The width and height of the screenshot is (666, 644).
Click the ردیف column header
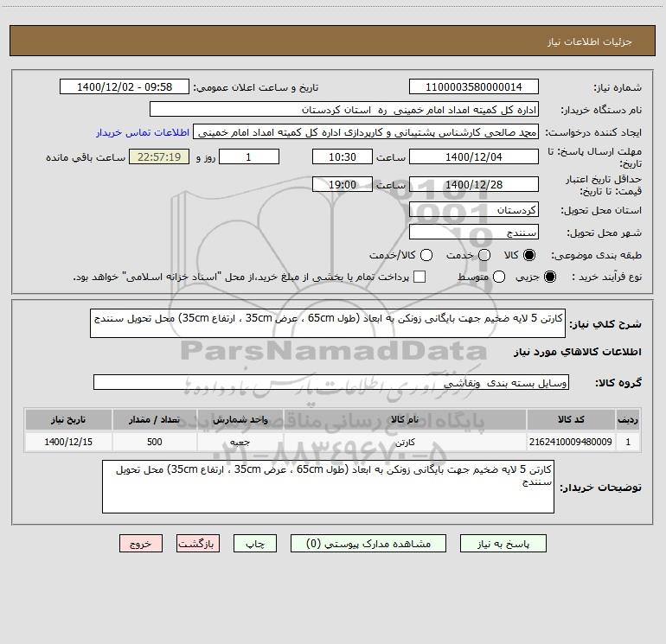[628, 419]
